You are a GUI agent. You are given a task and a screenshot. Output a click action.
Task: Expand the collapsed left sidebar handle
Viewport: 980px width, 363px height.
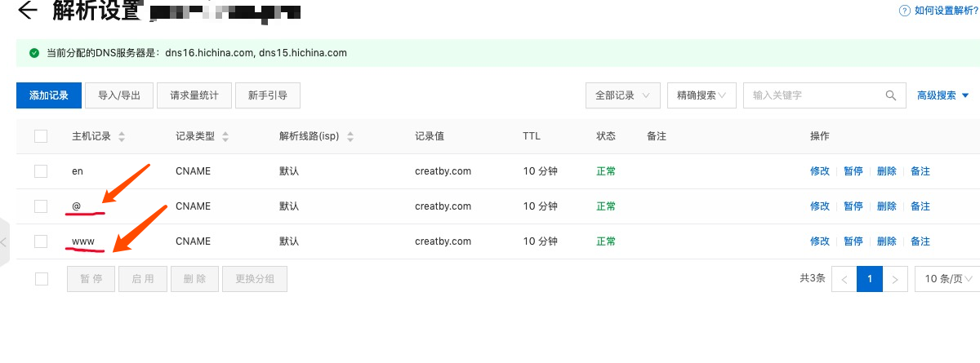click(x=4, y=242)
